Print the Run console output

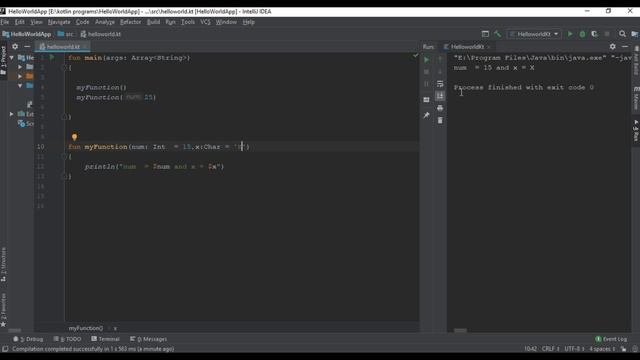440,108
